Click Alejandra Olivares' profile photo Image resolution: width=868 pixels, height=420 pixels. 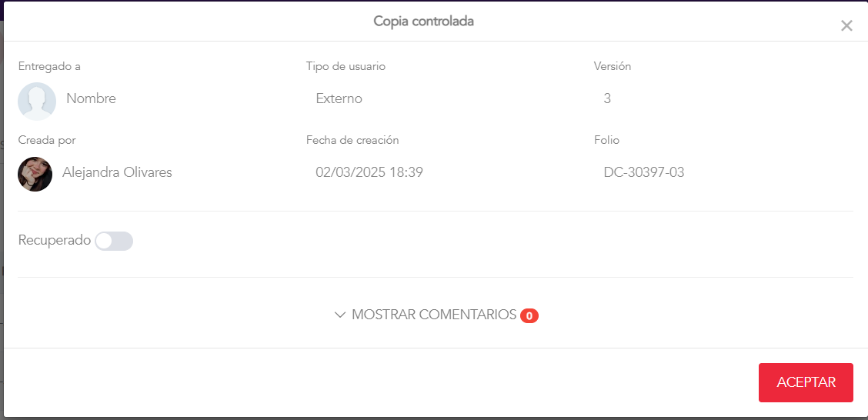(x=35, y=174)
